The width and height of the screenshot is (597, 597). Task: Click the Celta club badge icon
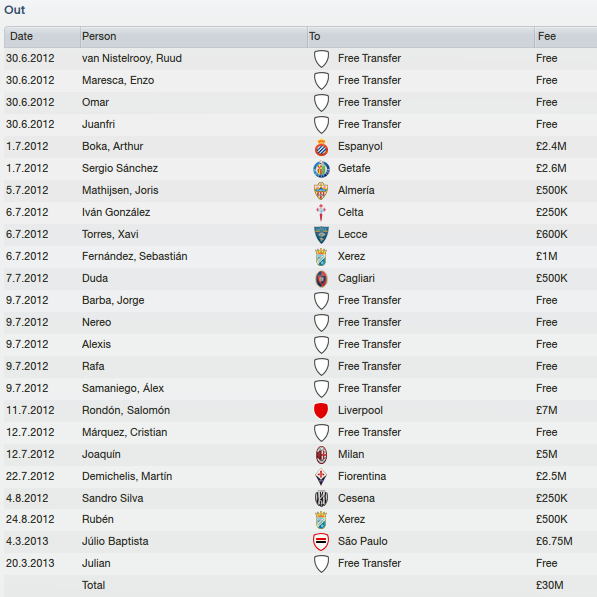[x=321, y=213]
